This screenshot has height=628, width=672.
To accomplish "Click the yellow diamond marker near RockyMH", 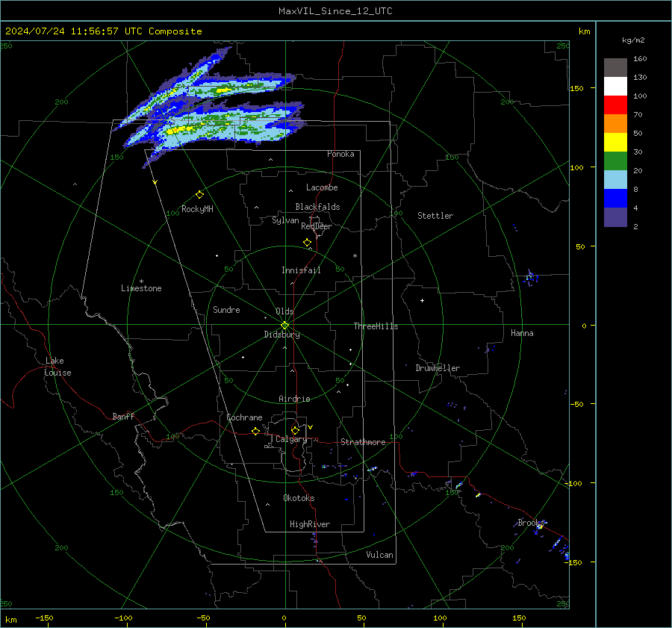I will tap(199, 195).
